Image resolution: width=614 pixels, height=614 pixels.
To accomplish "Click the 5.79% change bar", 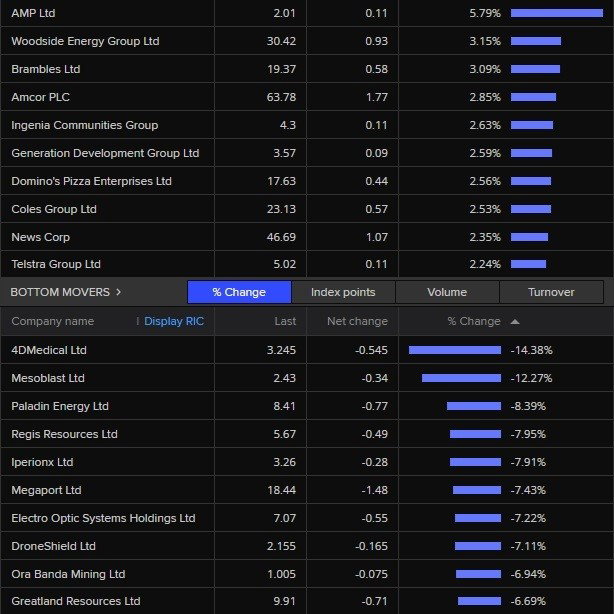I will [x=557, y=13].
